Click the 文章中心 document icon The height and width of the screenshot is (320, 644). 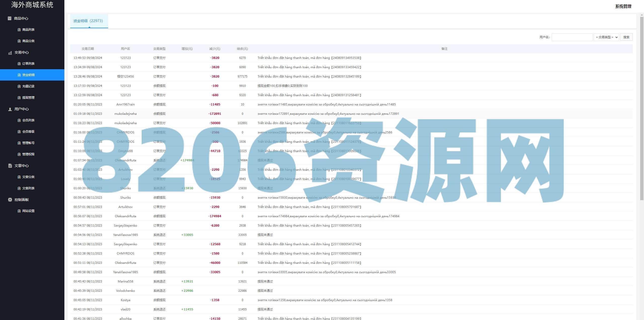tap(10, 166)
